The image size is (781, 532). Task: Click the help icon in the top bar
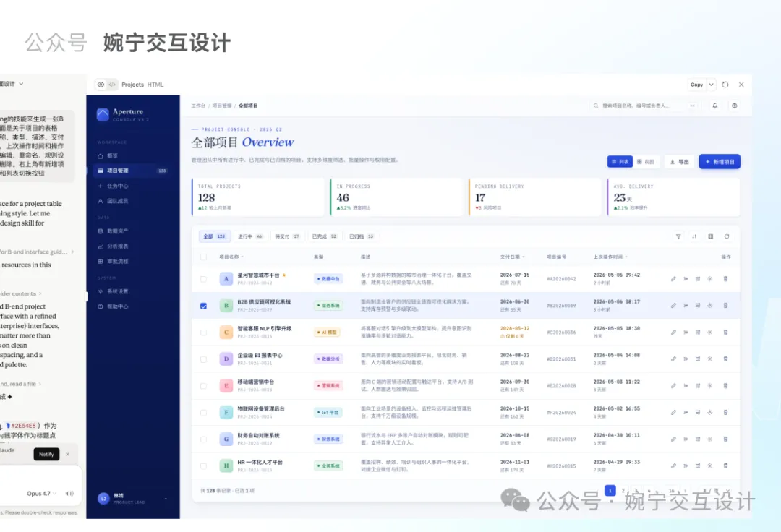click(x=734, y=106)
